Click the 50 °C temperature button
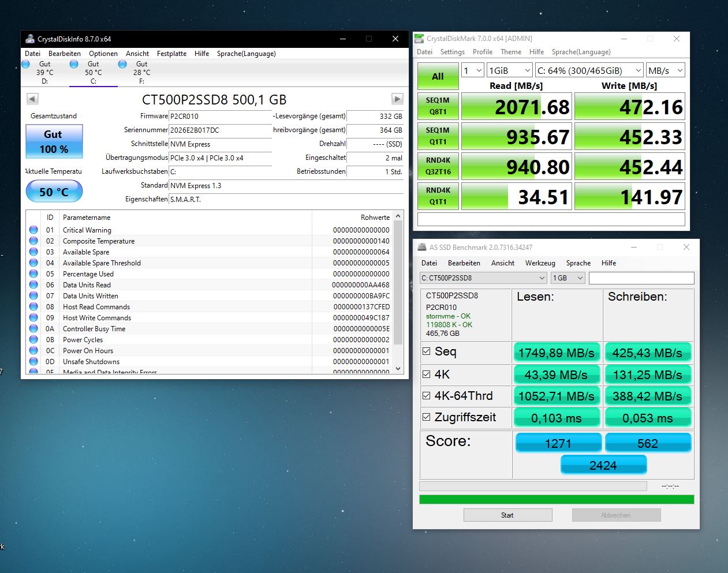Viewport: 728px width, 573px height. pyautogui.click(x=54, y=192)
